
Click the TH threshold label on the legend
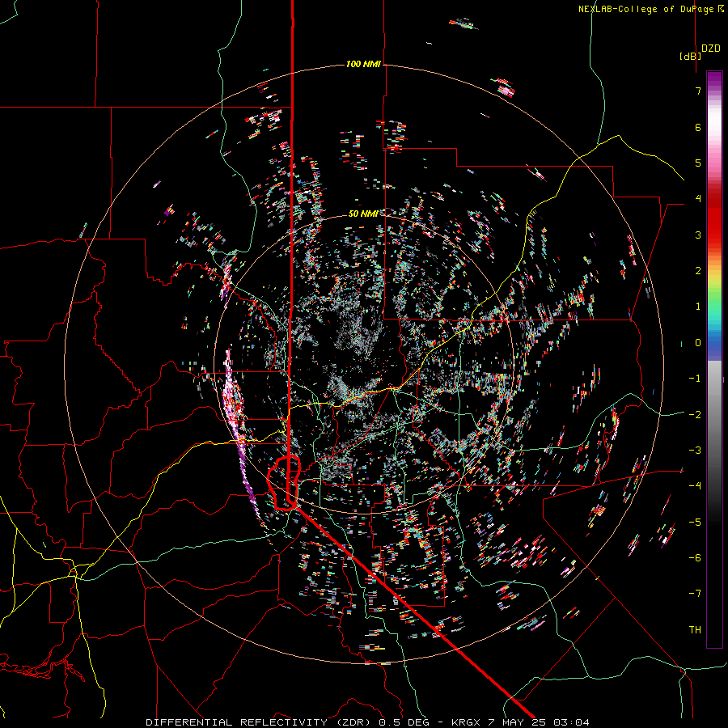[695, 630]
